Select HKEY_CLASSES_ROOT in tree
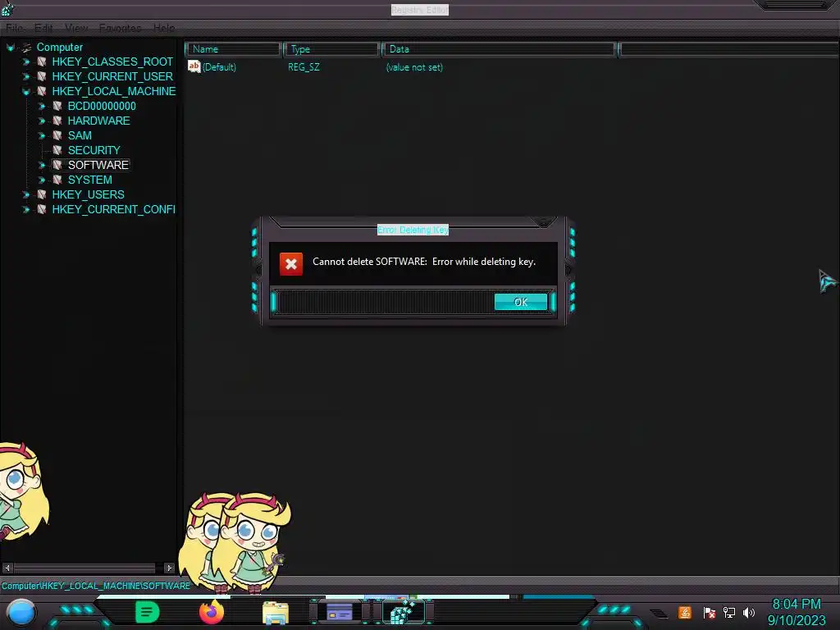Viewport: 840px width, 630px height. [x=112, y=62]
